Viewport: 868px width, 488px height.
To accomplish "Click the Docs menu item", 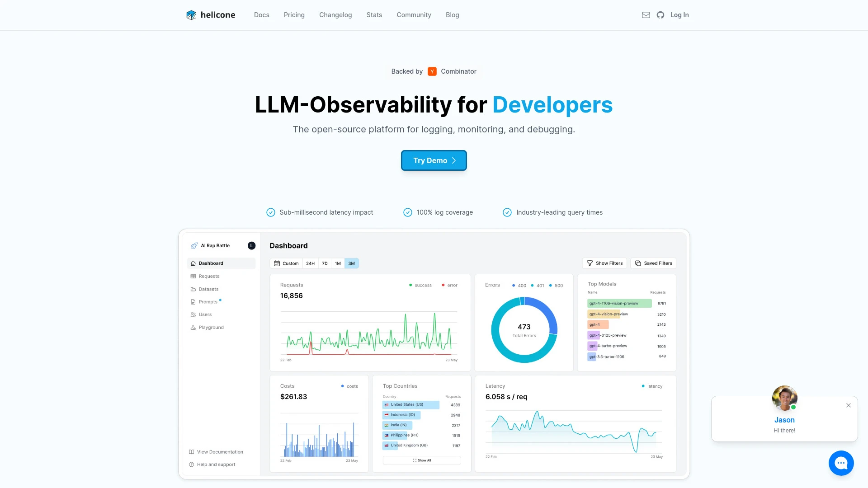I will [x=261, y=15].
